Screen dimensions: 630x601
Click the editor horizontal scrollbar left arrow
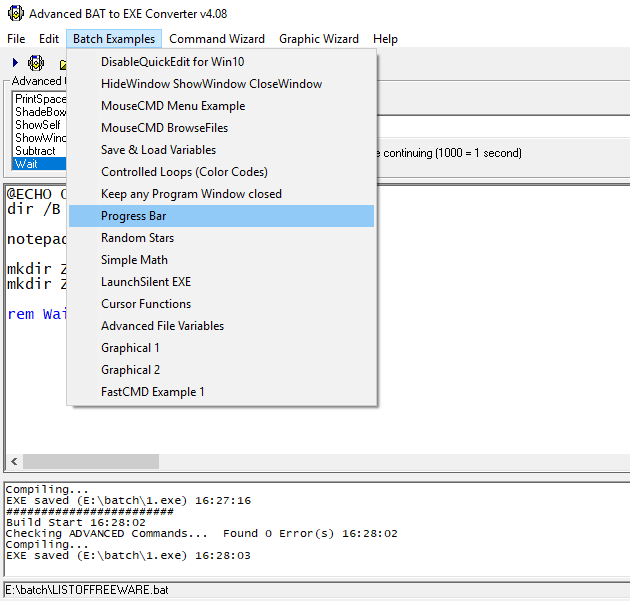(14, 461)
